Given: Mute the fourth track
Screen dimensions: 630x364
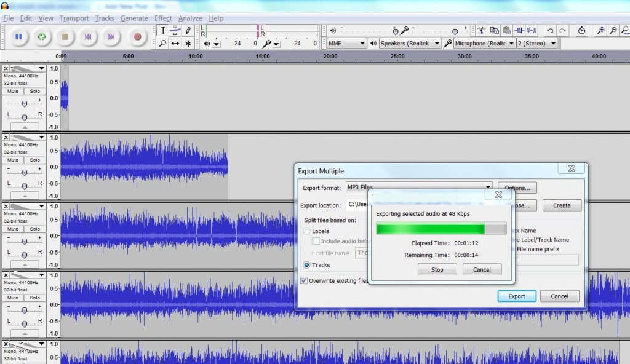Looking at the screenshot, I should coord(13,298).
